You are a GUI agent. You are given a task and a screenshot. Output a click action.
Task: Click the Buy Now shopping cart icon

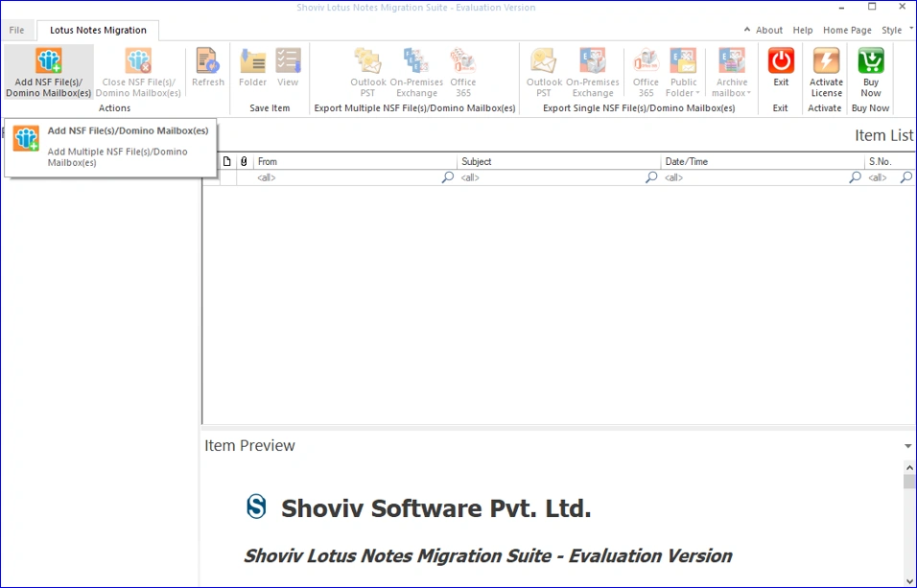click(870, 59)
